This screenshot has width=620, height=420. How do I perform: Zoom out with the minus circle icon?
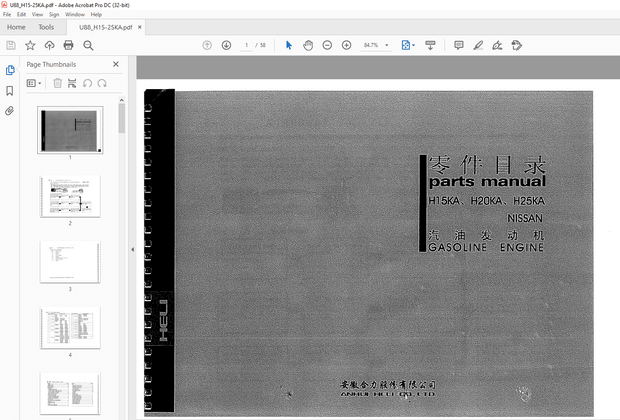coord(327,45)
